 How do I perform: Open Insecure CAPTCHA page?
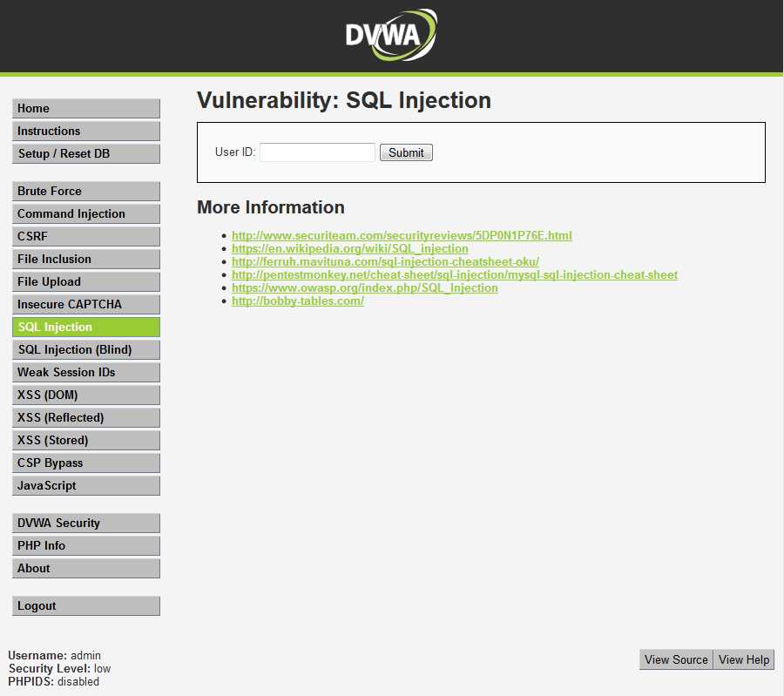tap(86, 304)
